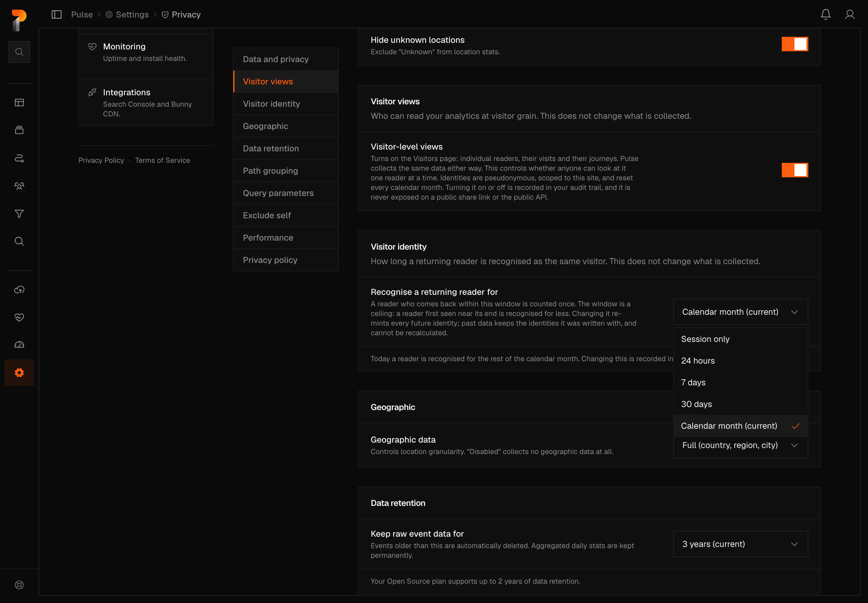This screenshot has height=603, width=868.
Task: Open the speedometer performance icon in sidebar
Action: tap(19, 345)
